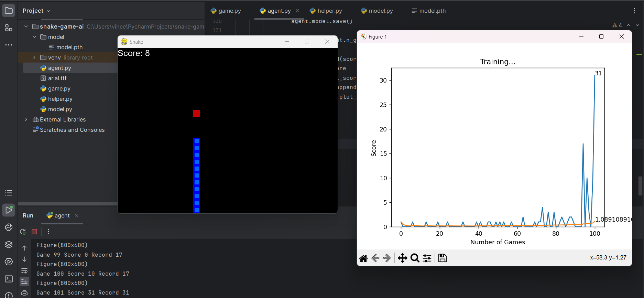
Task: Open the Project tool window icon
Action: click(x=9, y=11)
